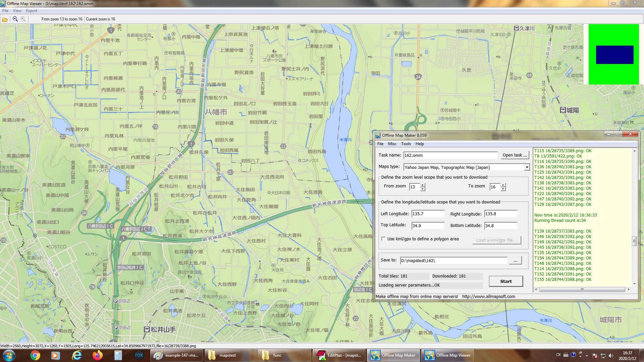Open the mapstest folder taskbar item
Viewport: 644px width, 362px height.
[x=231, y=355]
